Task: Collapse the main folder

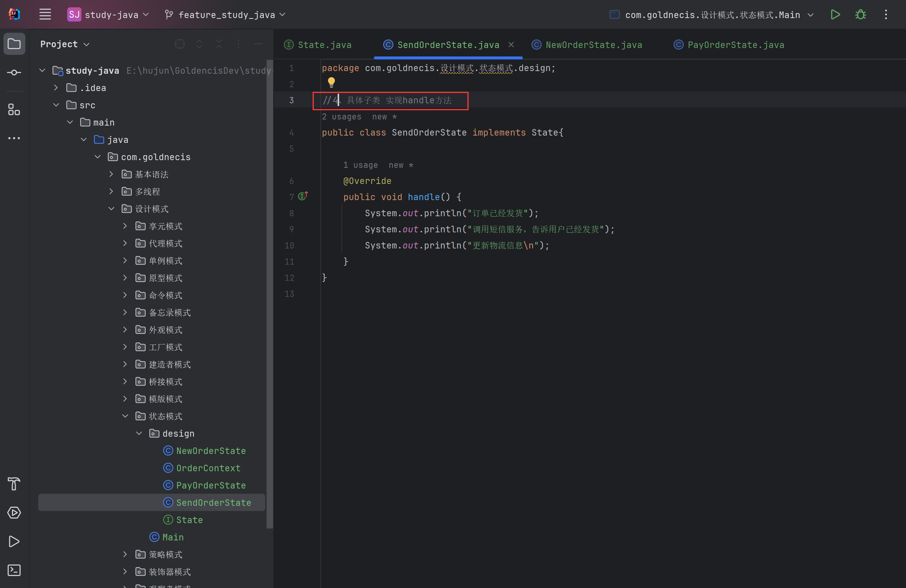Action: (x=70, y=123)
